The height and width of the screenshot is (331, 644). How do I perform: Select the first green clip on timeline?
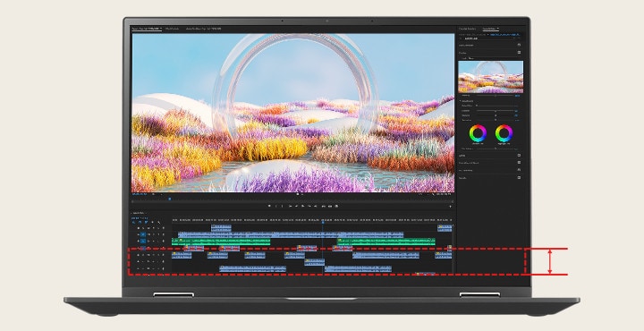[x=221, y=242]
